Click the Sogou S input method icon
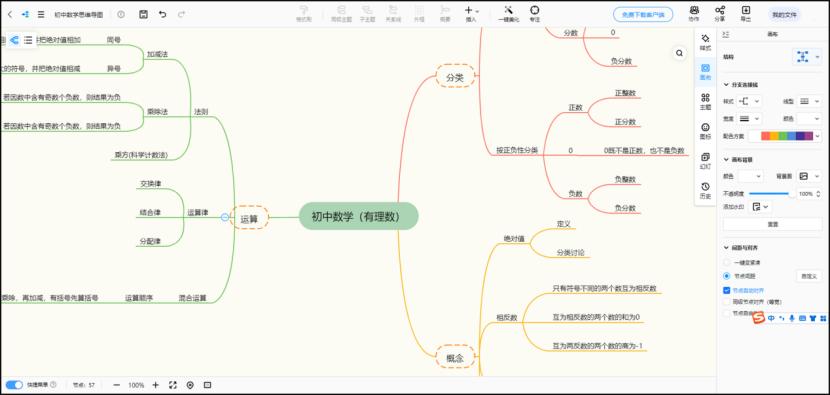830x395 pixels. (x=759, y=318)
